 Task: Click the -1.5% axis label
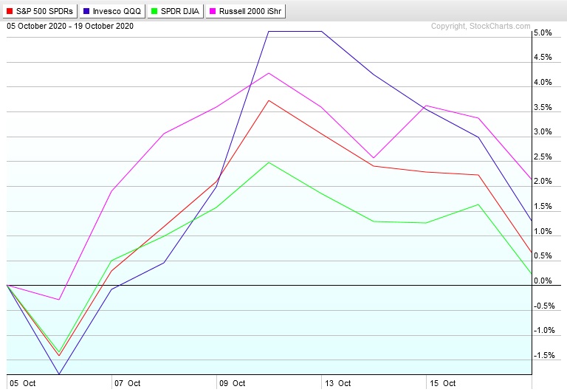tap(544, 356)
